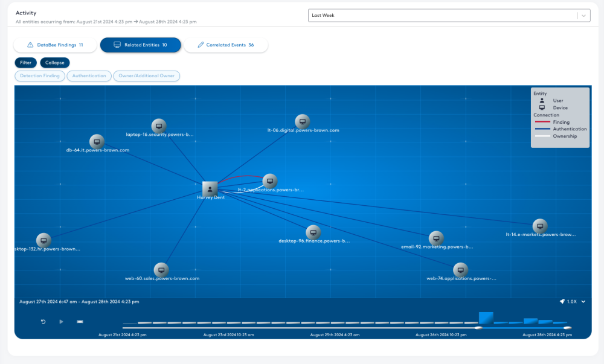Play the timeline animation
The image size is (604, 364).
point(61,322)
